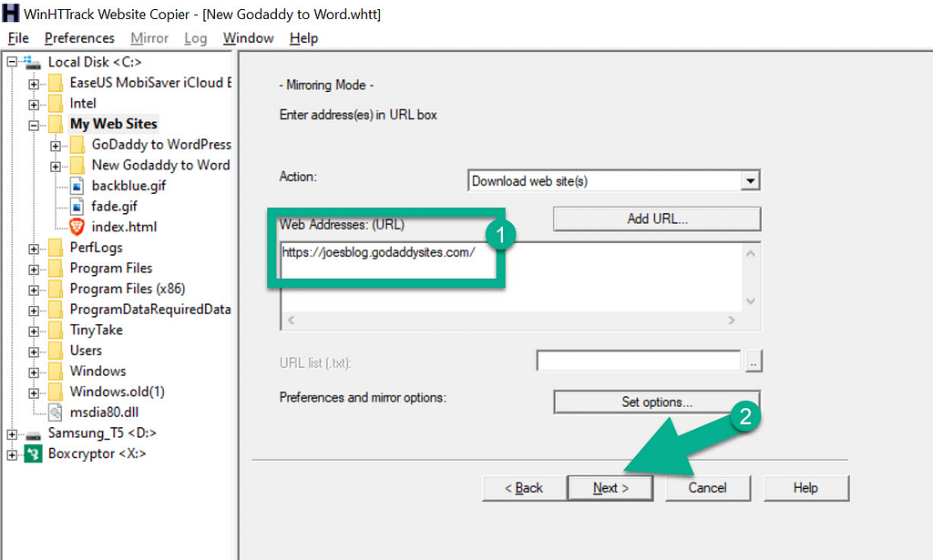Image resolution: width=933 pixels, height=560 pixels.
Task: Select the backblue.gif image icon
Action: pos(77,185)
